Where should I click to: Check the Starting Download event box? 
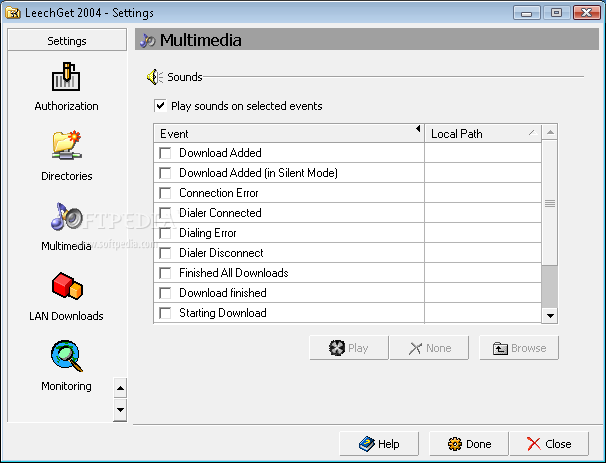(165, 313)
